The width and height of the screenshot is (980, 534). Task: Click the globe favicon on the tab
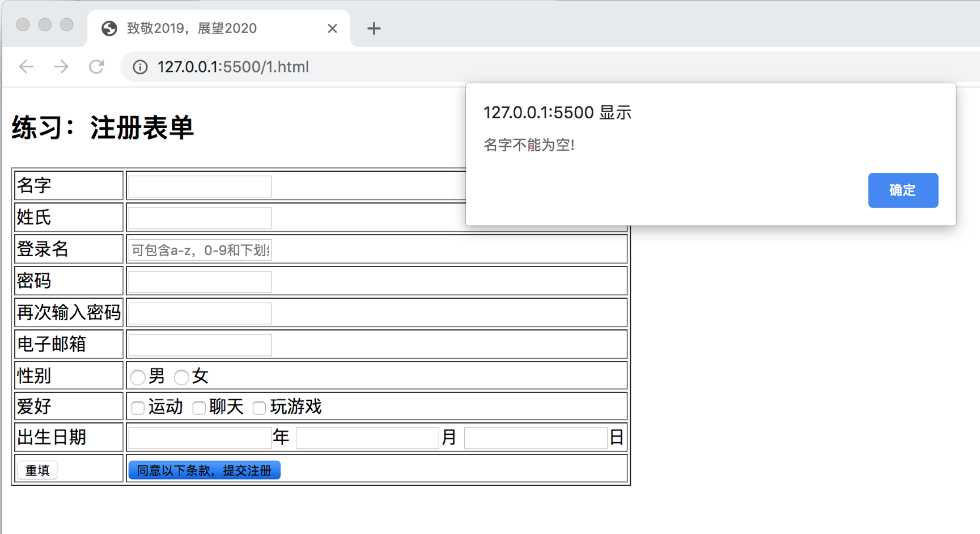click(x=109, y=28)
